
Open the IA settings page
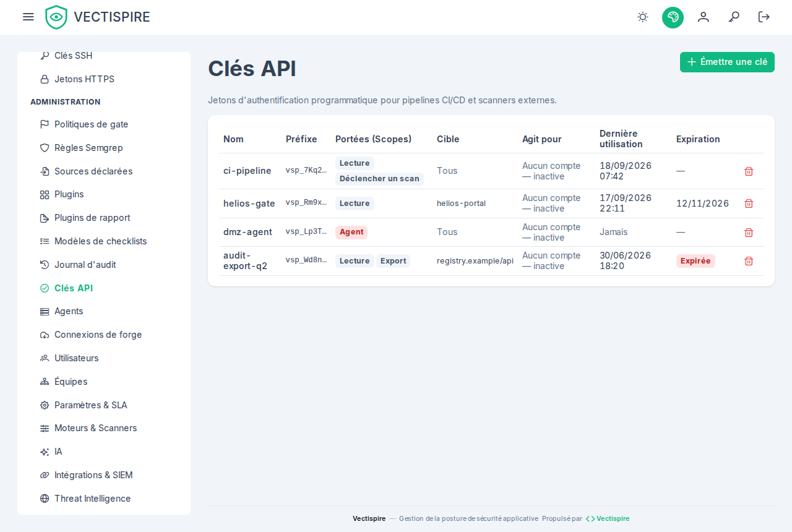point(104,452)
